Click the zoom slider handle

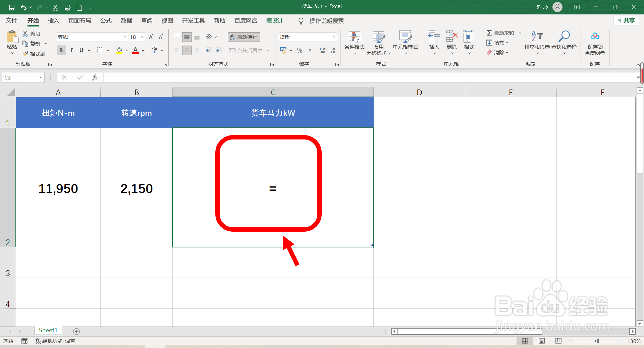coord(597,341)
